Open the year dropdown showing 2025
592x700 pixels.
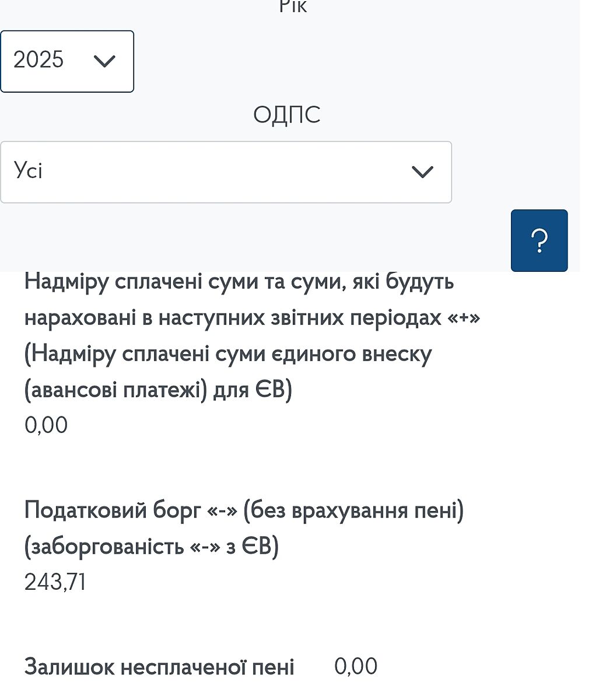coord(67,61)
